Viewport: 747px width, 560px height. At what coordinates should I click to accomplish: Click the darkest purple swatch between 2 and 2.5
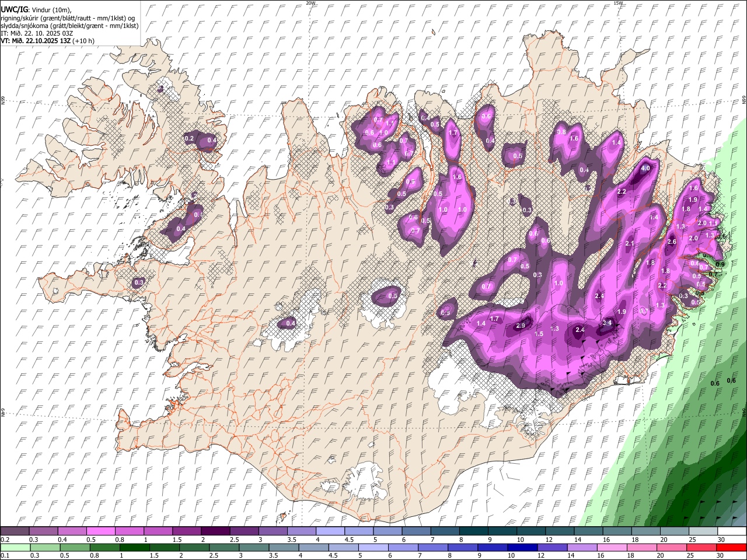[215, 531]
